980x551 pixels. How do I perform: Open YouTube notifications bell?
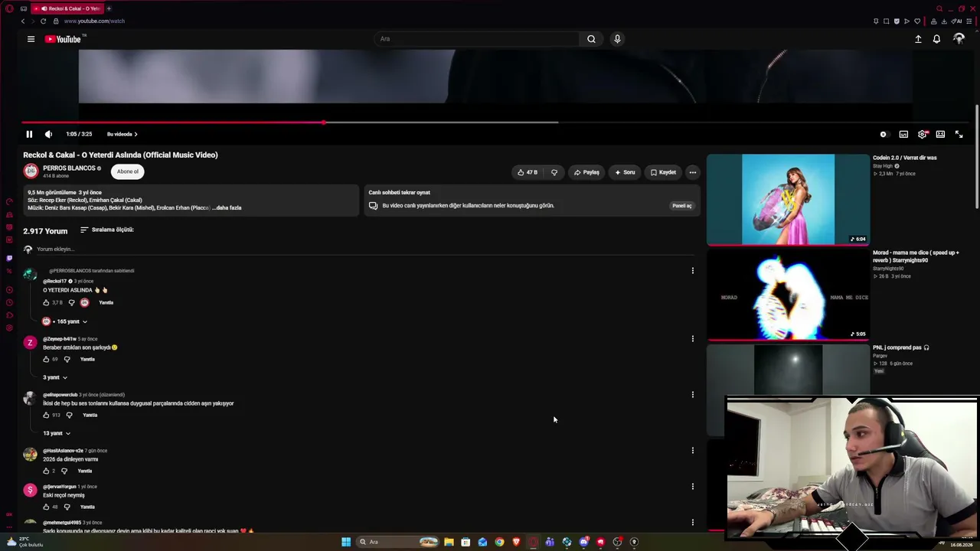[936, 39]
